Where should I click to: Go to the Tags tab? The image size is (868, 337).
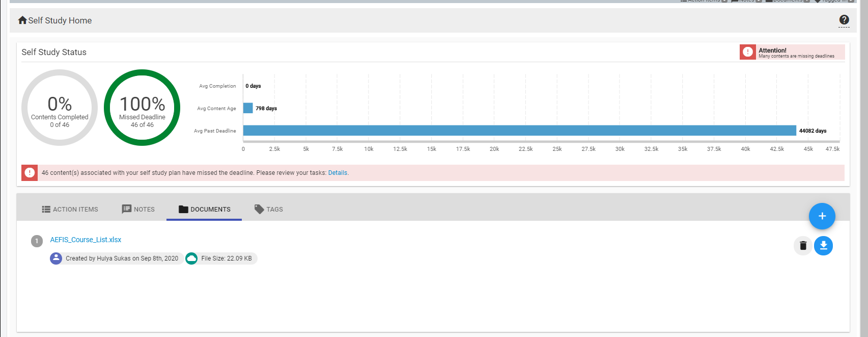click(269, 209)
